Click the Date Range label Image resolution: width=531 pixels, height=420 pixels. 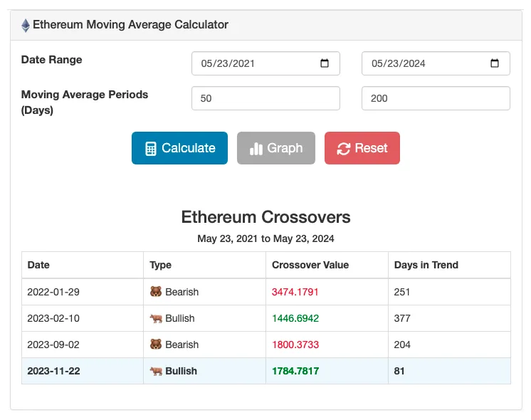coord(51,60)
